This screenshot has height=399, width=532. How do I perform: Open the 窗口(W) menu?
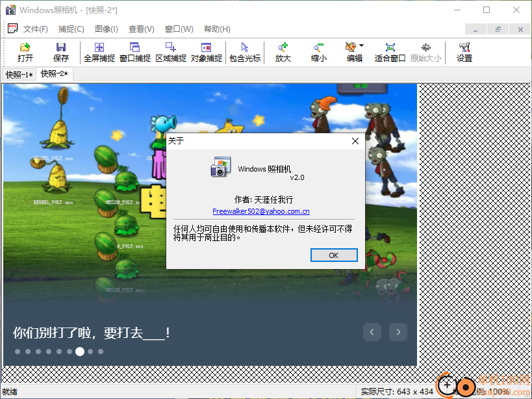pos(179,29)
